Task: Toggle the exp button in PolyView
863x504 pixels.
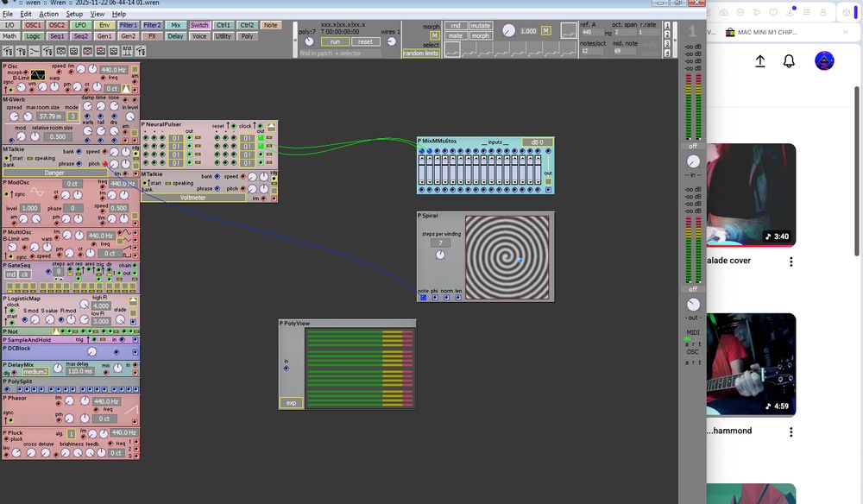Action: (x=291, y=402)
